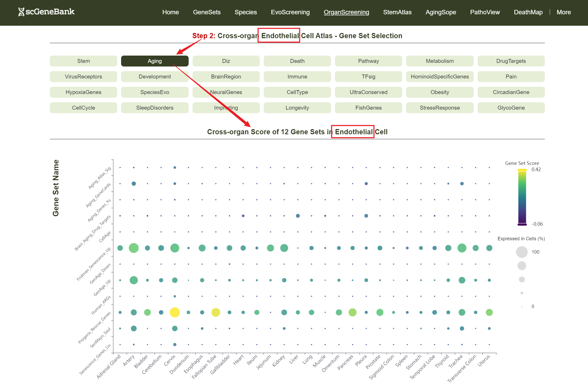Click the Fallopian Tube Progeria_Rescue_Genes dot
The width and height of the screenshot is (588, 387).
pos(216,312)
